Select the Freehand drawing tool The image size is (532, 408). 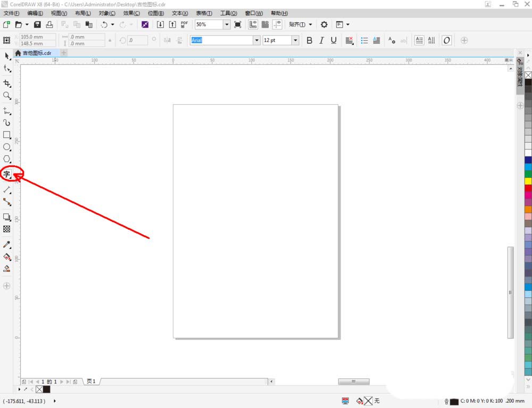(7, 111)
